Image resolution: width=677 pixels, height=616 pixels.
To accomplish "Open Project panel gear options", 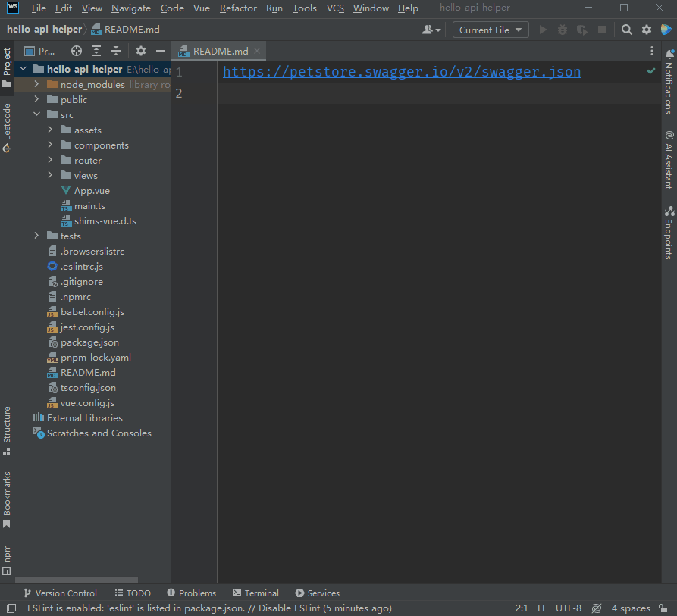I will tap(140, 51).
